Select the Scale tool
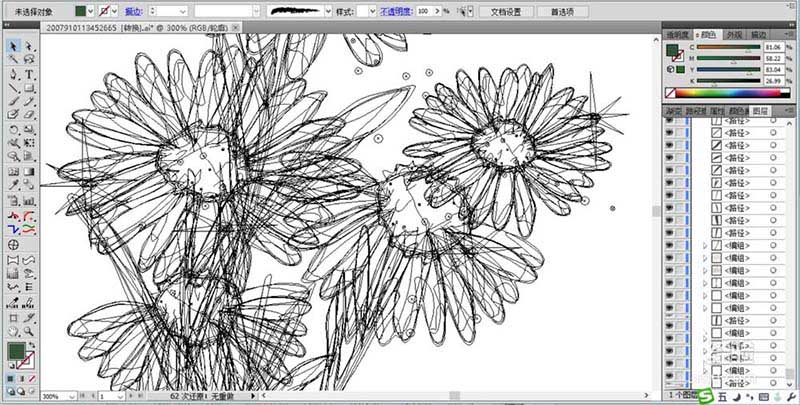 click(x=29, y=130)
